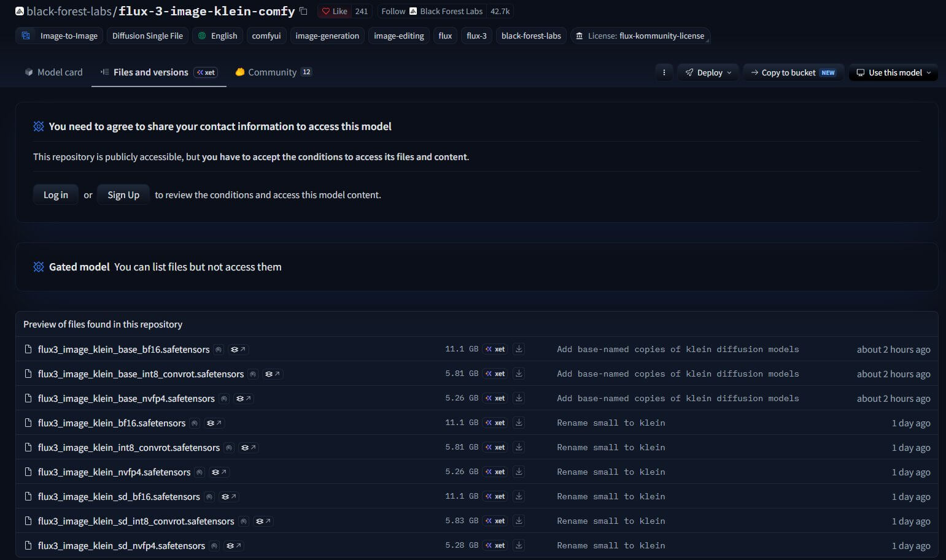This screenshot has width=946, height=560.
Task: Select the Image-to-Image tag
Action: [60, 36]
